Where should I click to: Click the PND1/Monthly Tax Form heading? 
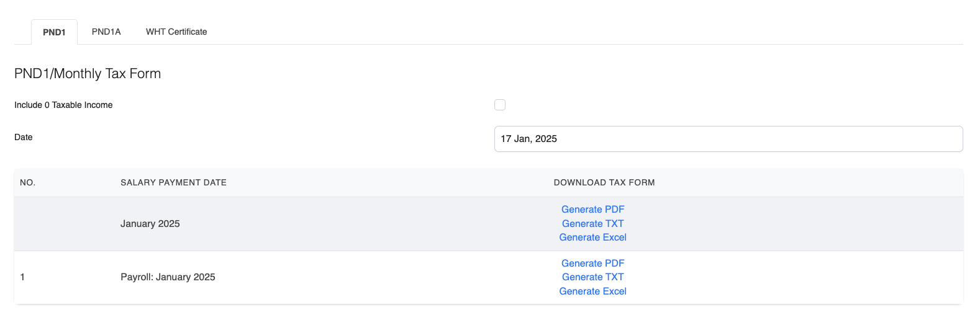[88, 74]
